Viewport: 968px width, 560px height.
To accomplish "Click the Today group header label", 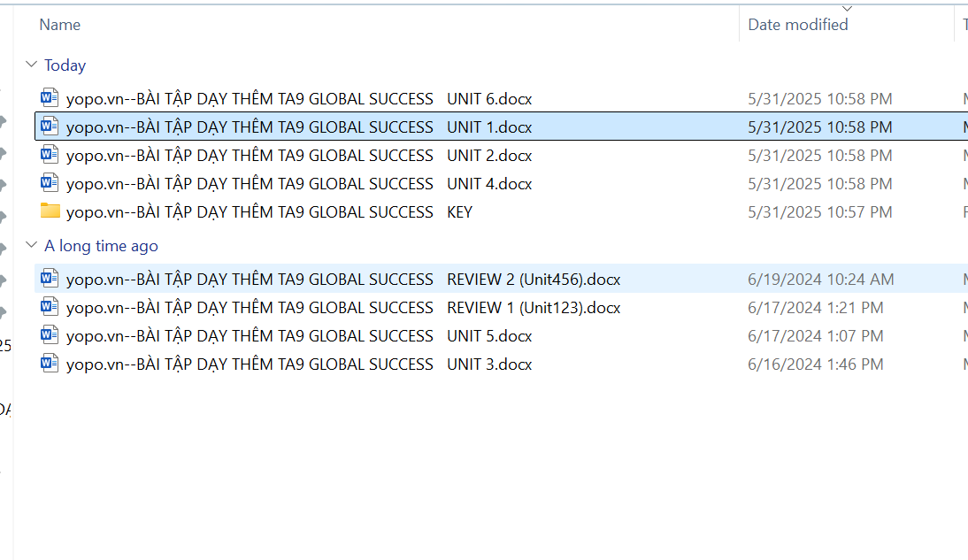I will (x=65, y=65).
